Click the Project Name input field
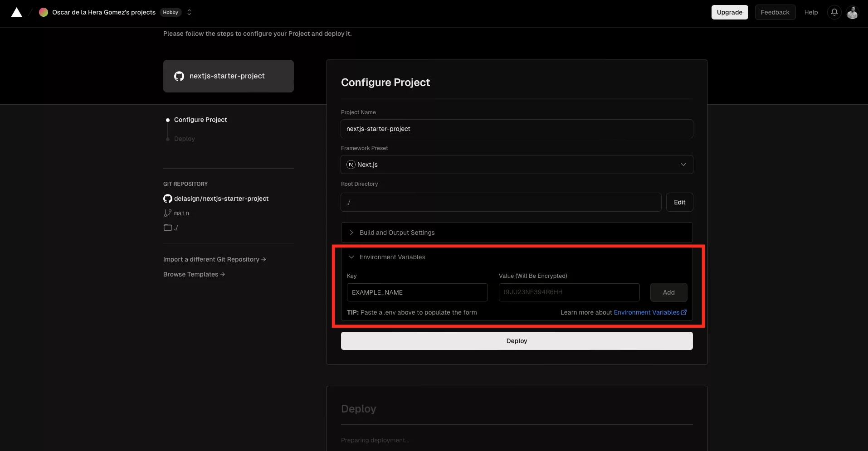868x451 pixels. pos(517,129)
